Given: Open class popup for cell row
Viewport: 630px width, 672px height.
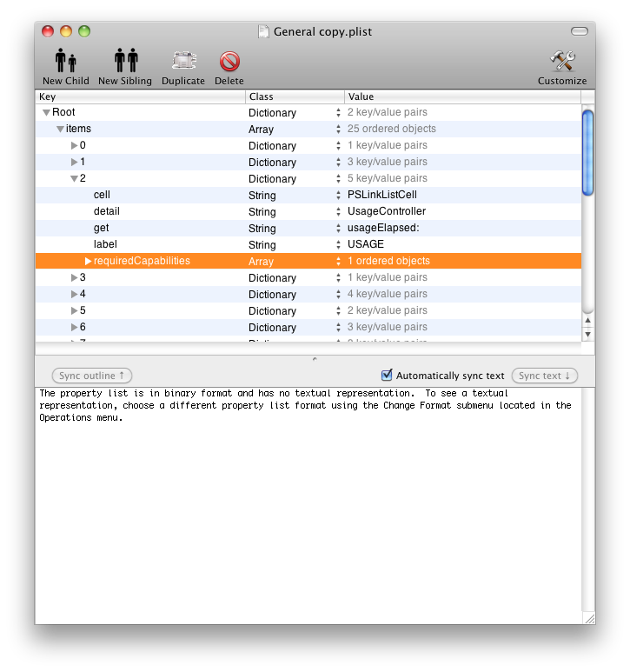Looking at the screenshot, I should [338, 195].
